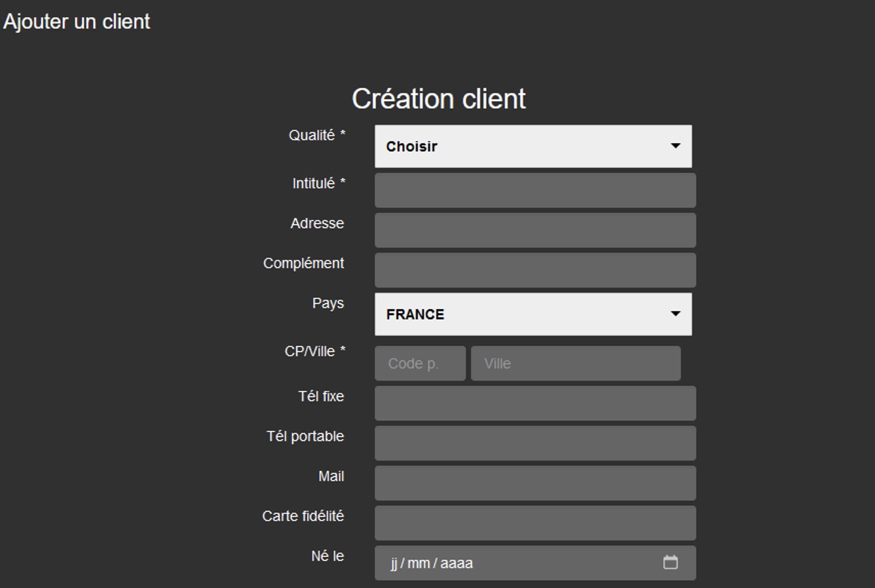The width and height of the screenshot is (875, 588).
Task: Click the Qualité field label
Action: 317,136
